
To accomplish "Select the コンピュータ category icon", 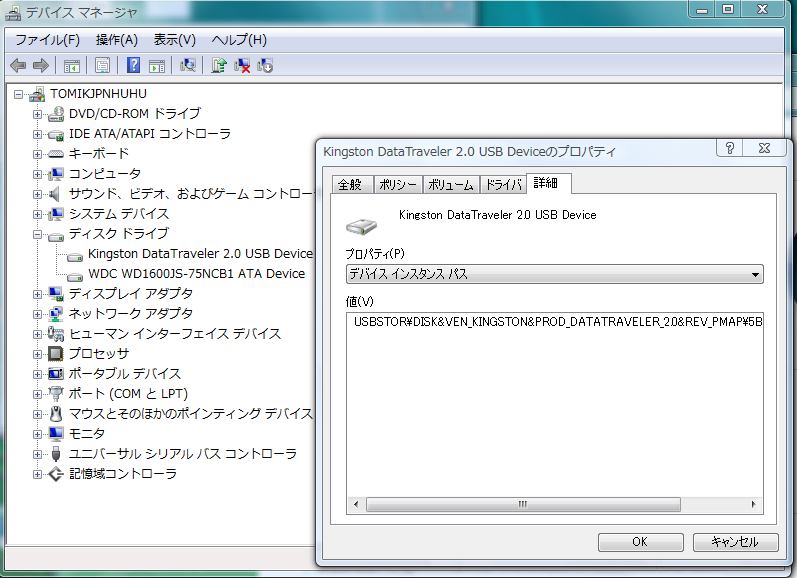I will 56,174.
